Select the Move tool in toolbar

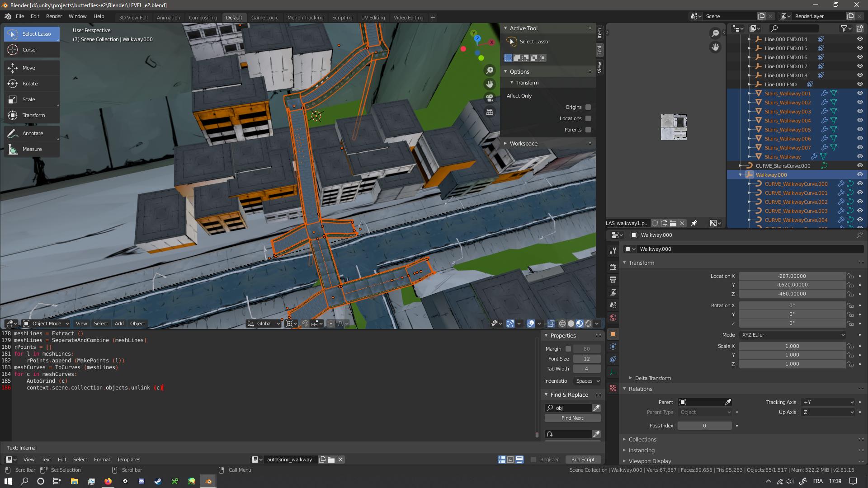pos(13,67)
